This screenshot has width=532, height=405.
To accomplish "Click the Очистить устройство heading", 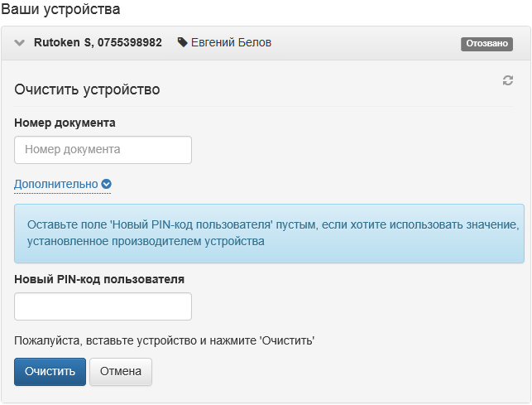I will coord(87,89).
